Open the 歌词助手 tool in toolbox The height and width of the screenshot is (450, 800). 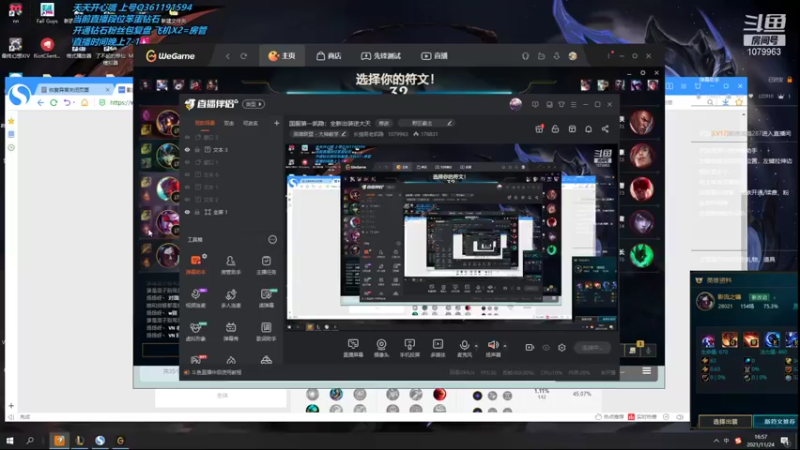click(266, 331)
